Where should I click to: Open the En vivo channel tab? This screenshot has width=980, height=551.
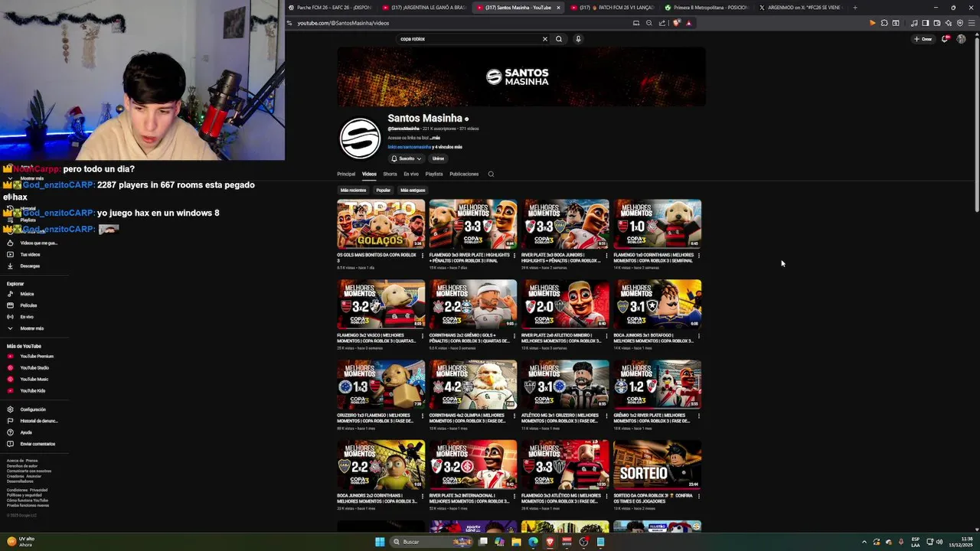[x=411, y=174]
